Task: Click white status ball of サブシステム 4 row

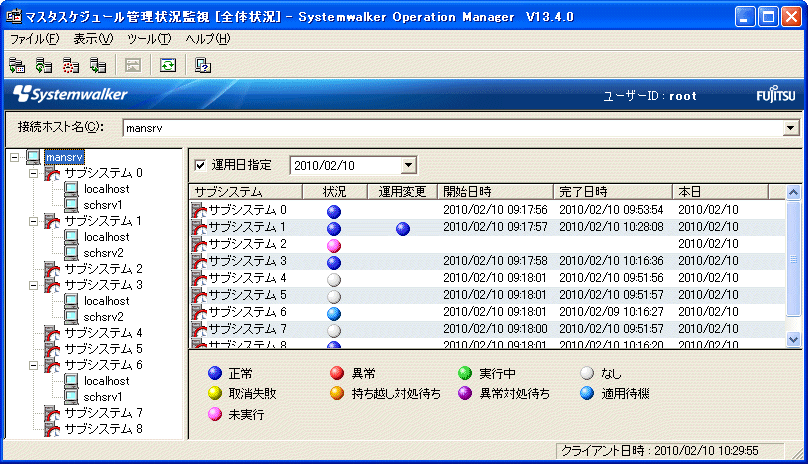Action: click(334, 279)
